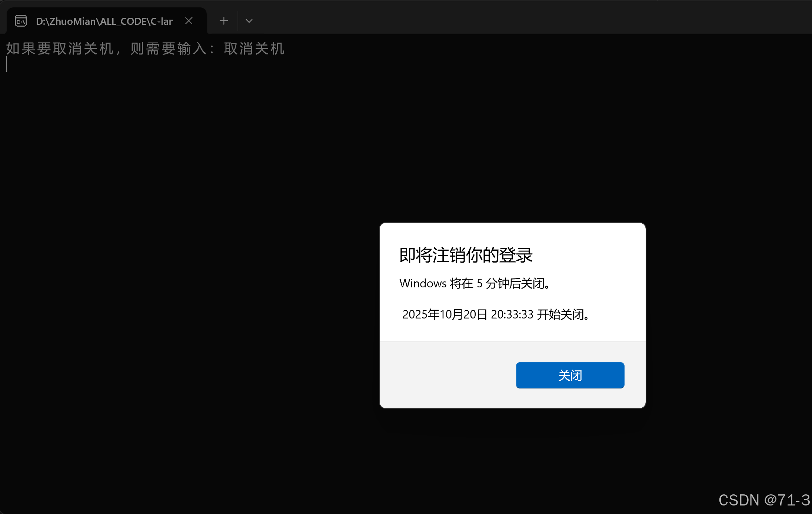Select the D:\ZhuoMian\ALL_CODE\C-lar tab title
Screen dimensions: 812x514
point(104,21)
